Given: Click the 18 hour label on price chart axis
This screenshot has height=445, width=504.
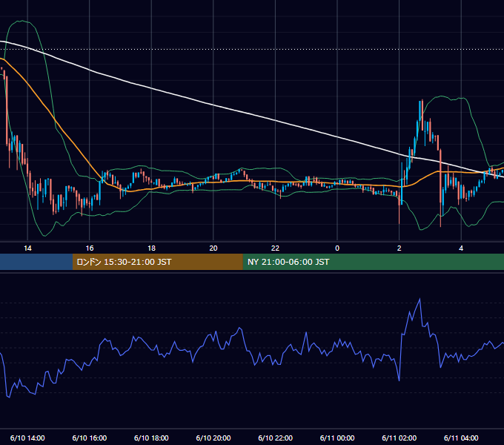Looking at the screenshot, I should [151, 248].
